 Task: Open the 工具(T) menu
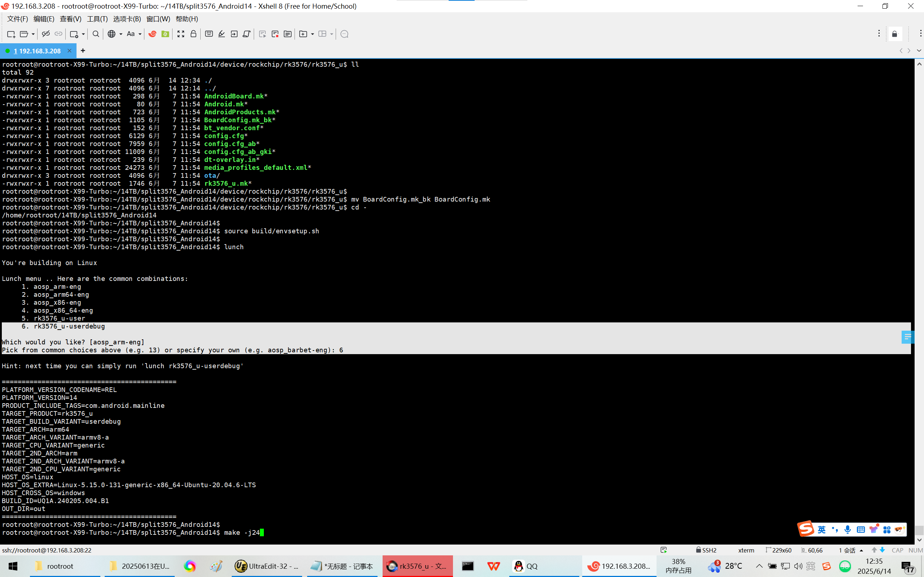(x=97, y=19)
